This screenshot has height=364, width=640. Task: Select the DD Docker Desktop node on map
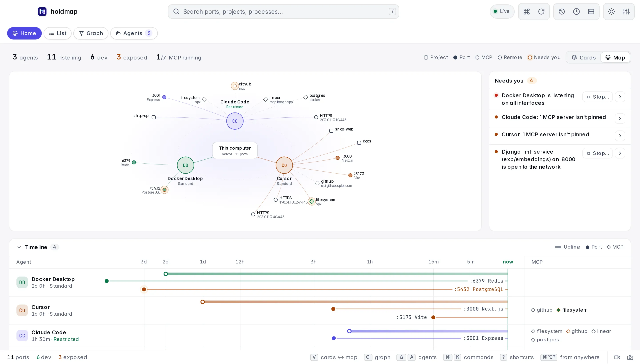(186, 165)
